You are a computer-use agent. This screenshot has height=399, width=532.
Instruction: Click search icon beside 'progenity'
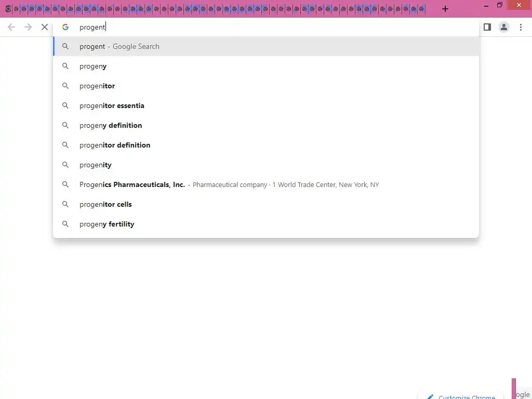tap(65, 165)
